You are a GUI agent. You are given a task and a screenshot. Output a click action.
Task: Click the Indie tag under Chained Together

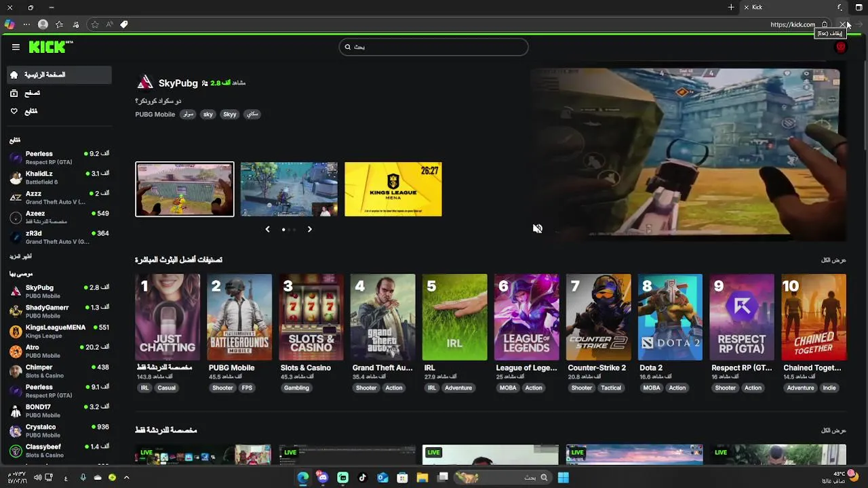click(829, 388)
